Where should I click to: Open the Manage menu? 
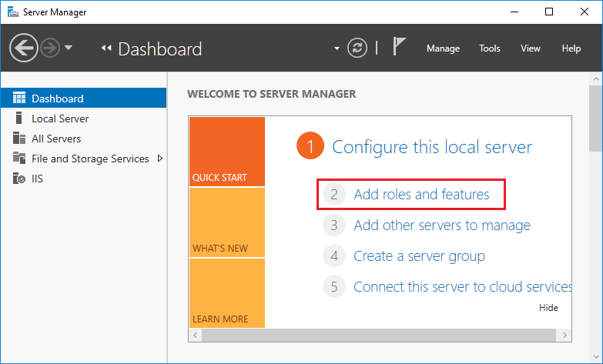(443, 48)
